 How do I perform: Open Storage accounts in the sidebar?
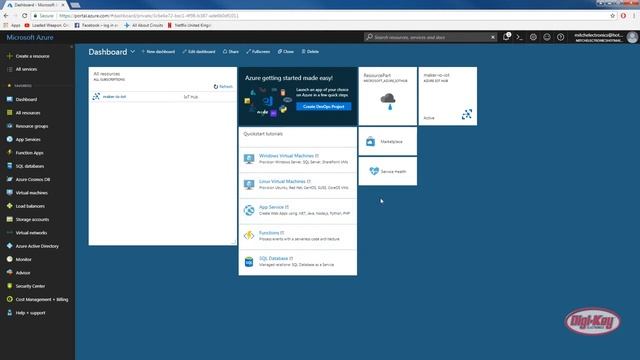(x=32, y=220)
